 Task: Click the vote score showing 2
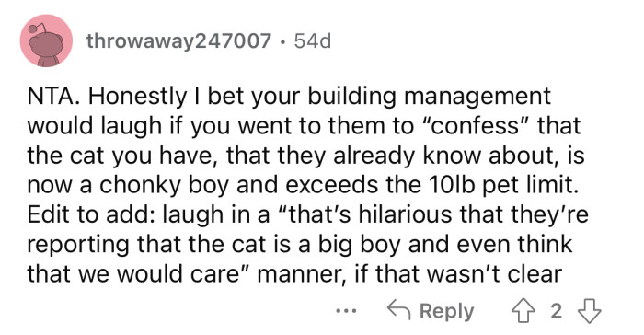[x=556, y=311]
